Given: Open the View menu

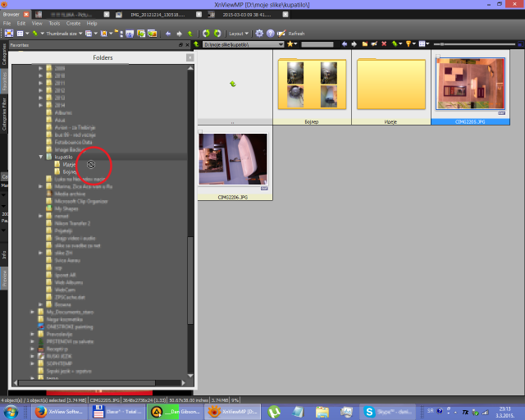Looking at the screenshot, I should 36,24.
